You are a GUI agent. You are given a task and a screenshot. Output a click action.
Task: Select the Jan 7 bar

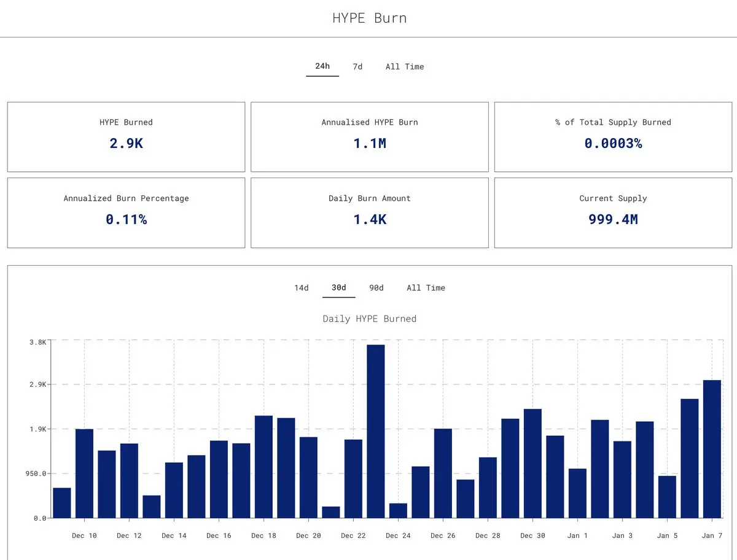pyautogui.click(x=712, y=449)
